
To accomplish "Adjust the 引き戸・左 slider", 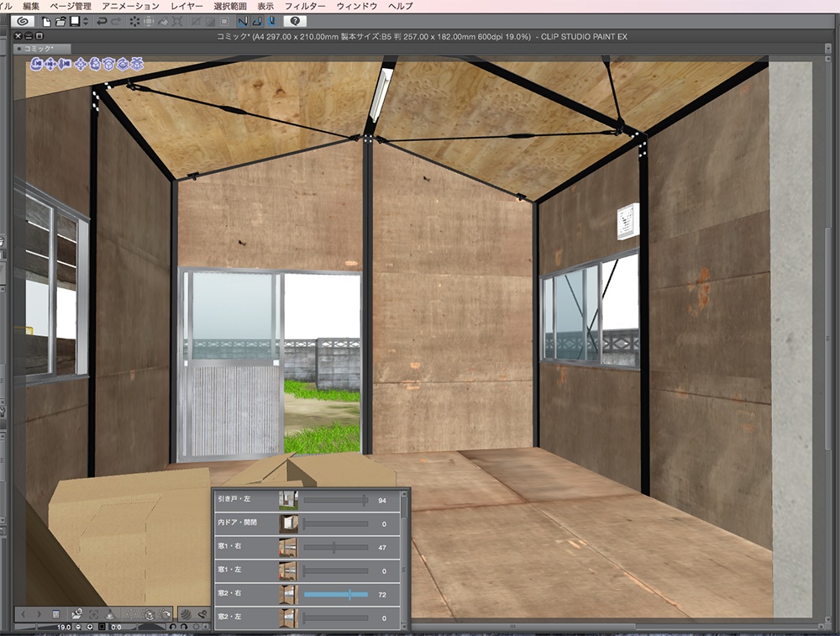I will [336, 501].
